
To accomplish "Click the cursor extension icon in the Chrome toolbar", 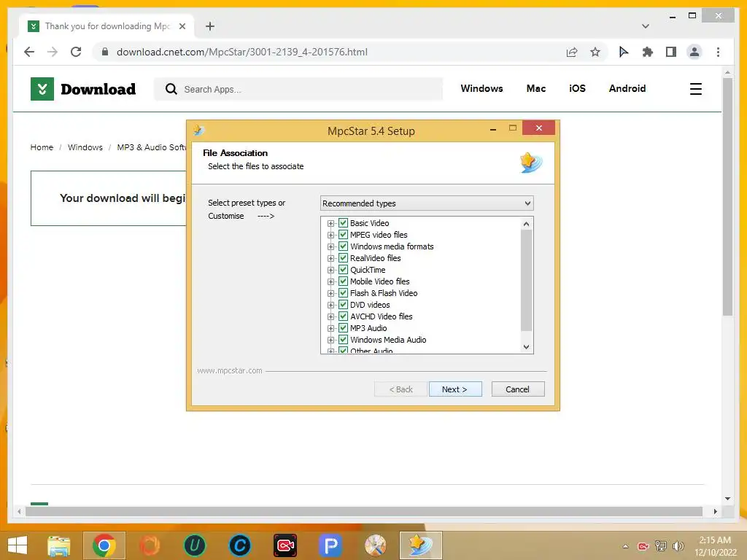I will (623, 52).
